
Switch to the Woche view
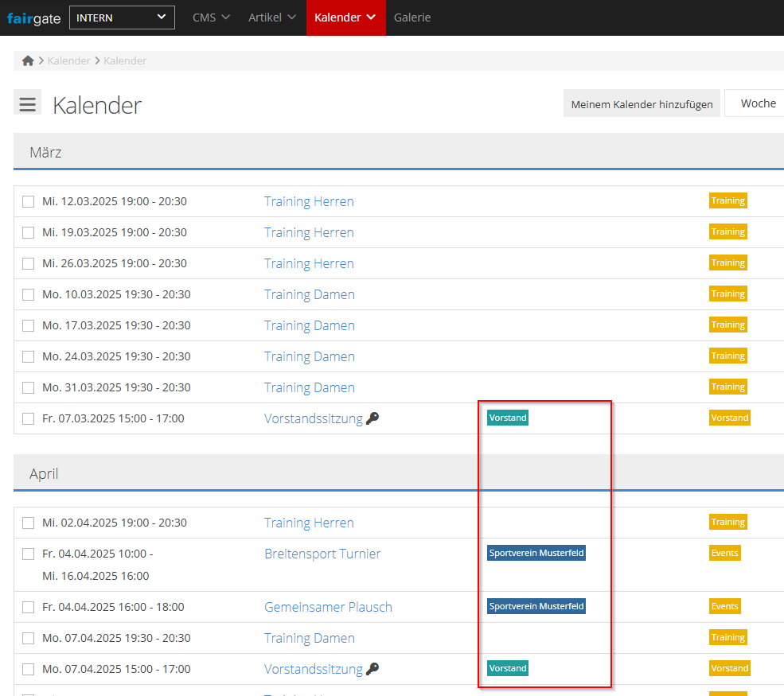click(x=757, y=103)
